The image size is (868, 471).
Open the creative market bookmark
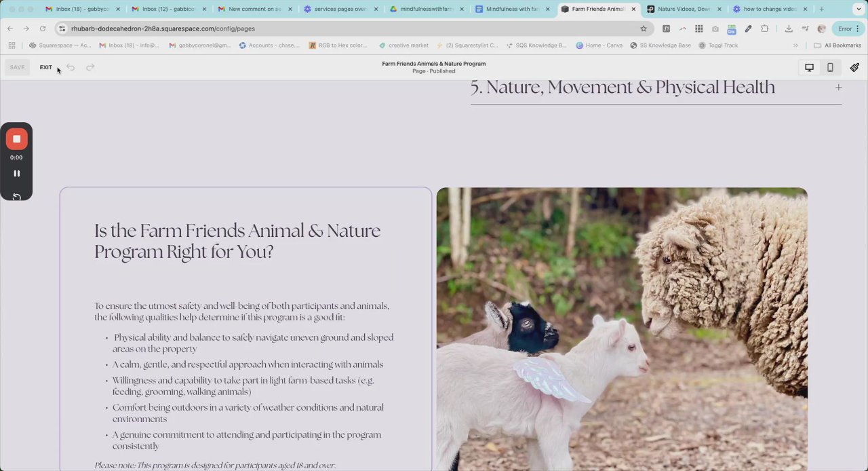(x=403, y=45)
